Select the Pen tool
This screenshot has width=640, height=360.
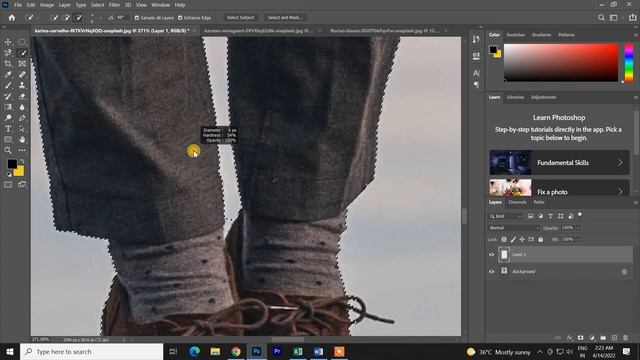22,118
